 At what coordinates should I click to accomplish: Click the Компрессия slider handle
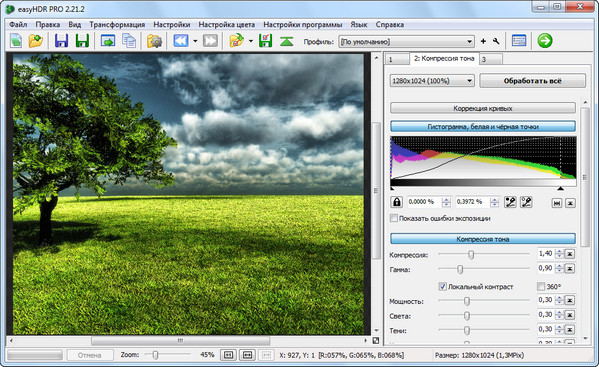click(x=471, y=254)
